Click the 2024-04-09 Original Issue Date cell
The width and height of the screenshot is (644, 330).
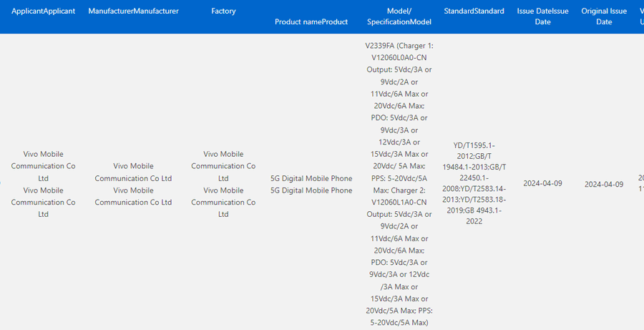(604, 184)
